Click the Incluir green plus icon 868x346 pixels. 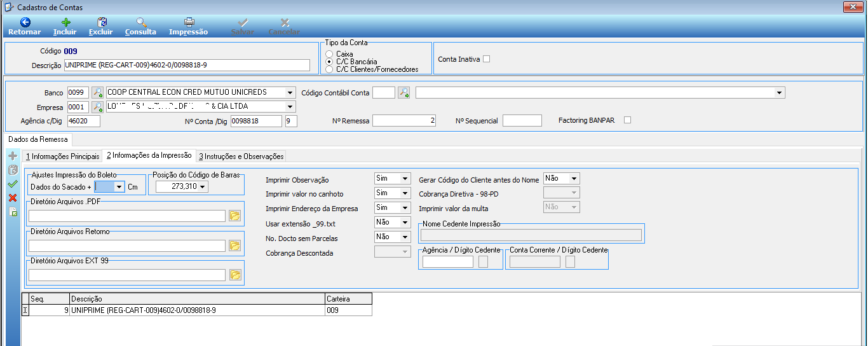coord(65,22)
